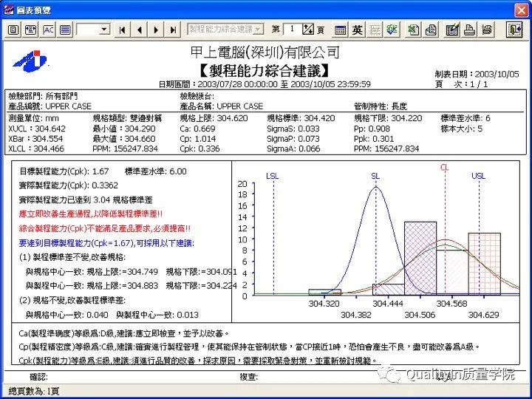Click the 管制特性: 長度 text
The height and width of the screenshot is (399, 532).
tap(381, 106)
